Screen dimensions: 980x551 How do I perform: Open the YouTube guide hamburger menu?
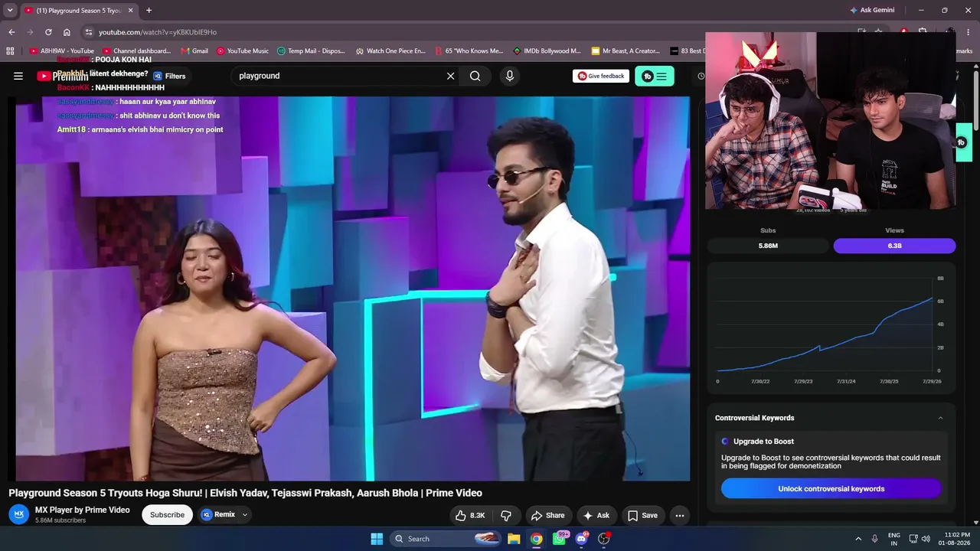[18, 76]
